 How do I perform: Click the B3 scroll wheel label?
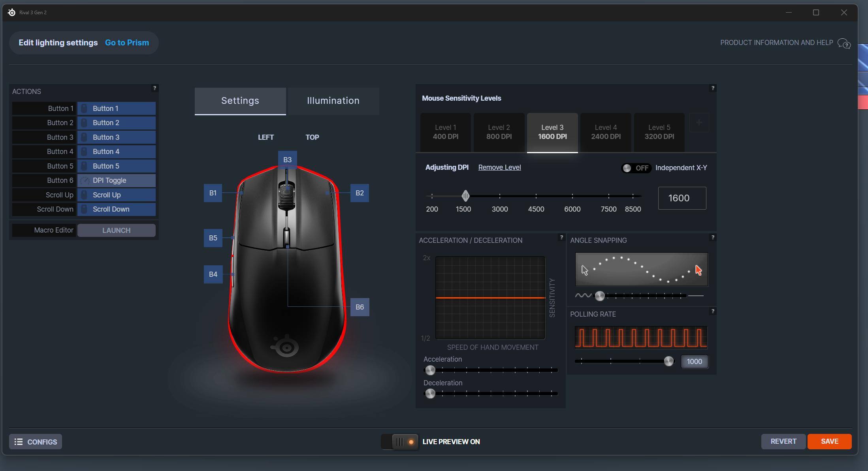(287, 160)
